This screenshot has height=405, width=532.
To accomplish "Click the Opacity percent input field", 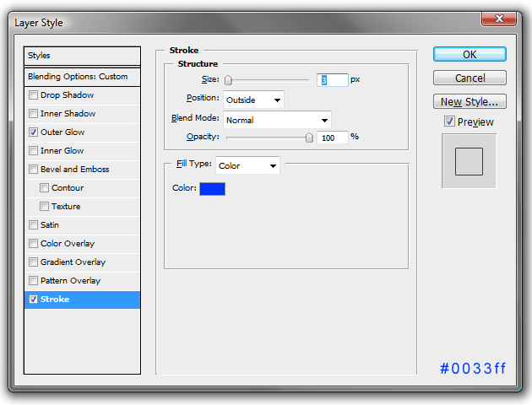I will [x=332, y=138].
